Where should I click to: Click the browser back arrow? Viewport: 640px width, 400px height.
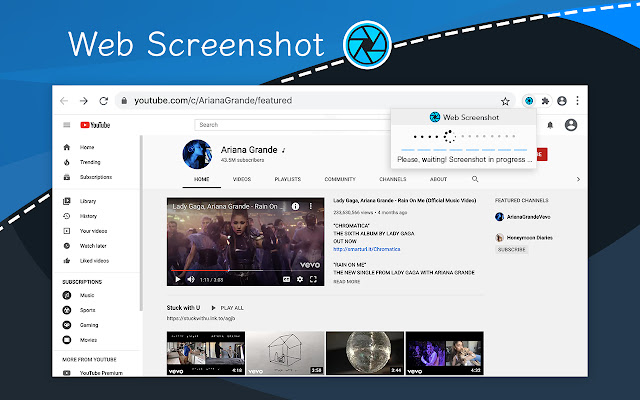64,101
